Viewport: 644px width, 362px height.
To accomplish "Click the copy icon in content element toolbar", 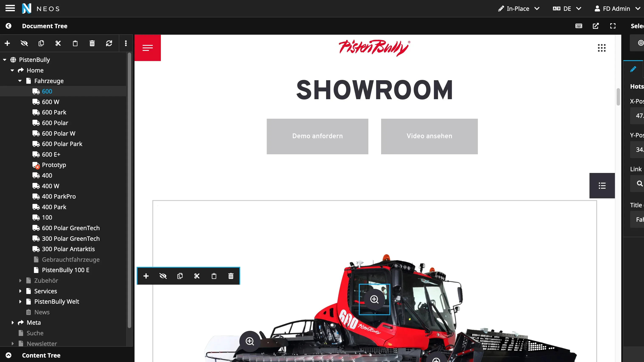I will click(180, 276).
